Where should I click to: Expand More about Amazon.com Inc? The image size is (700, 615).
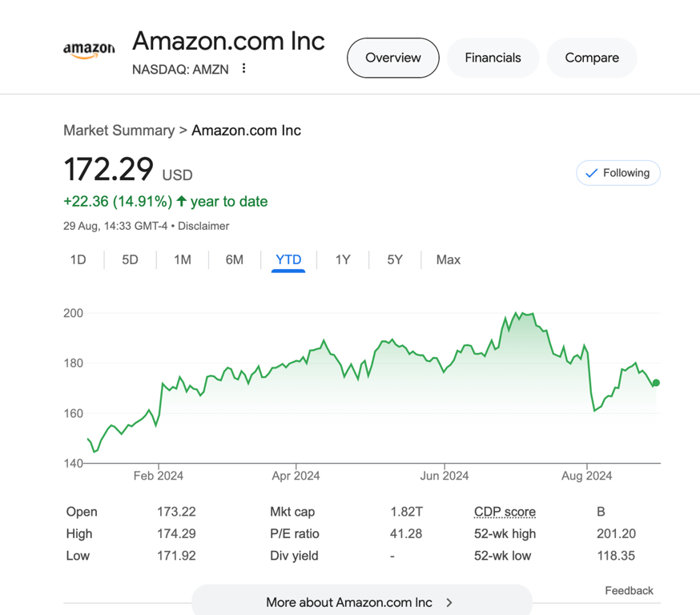[361, 602]
